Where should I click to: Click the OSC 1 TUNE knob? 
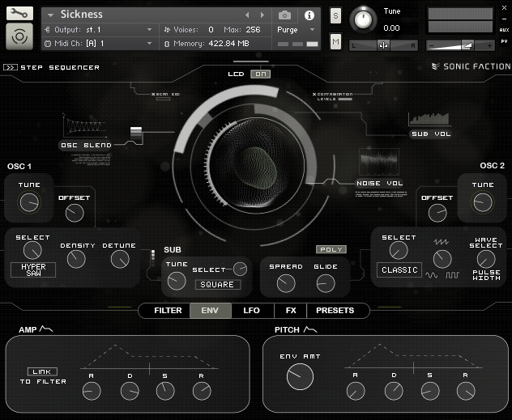pyautogui.click(x=29, y=202)
